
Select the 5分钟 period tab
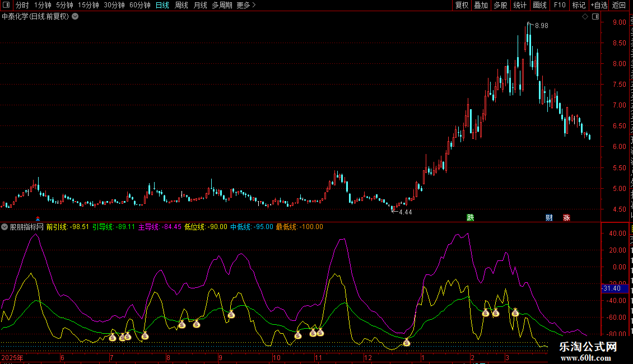click(64, 5)
